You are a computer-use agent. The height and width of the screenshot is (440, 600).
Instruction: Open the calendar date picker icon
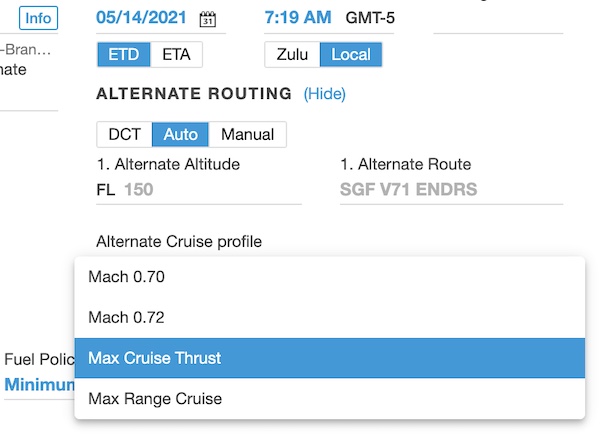click(x=208, y=19)
